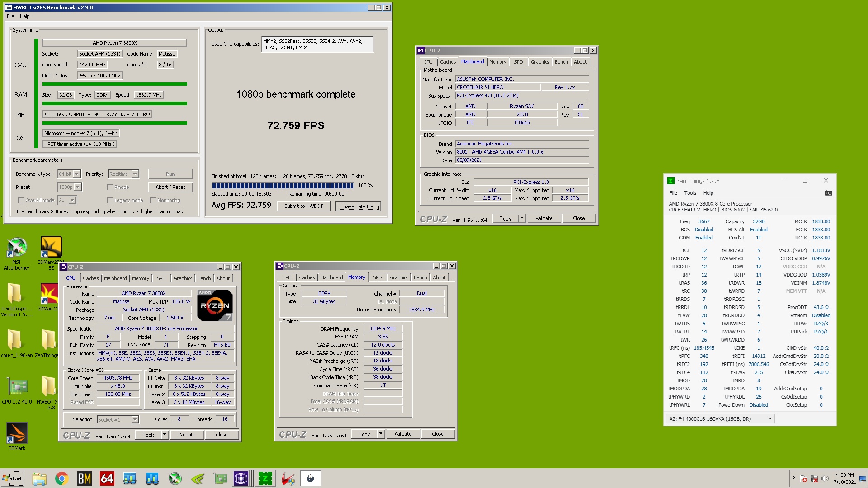Screen dimensions: 868x488
Task: Open the MSI Afterburner taskbar icon
Action: [x=175, y=479]
